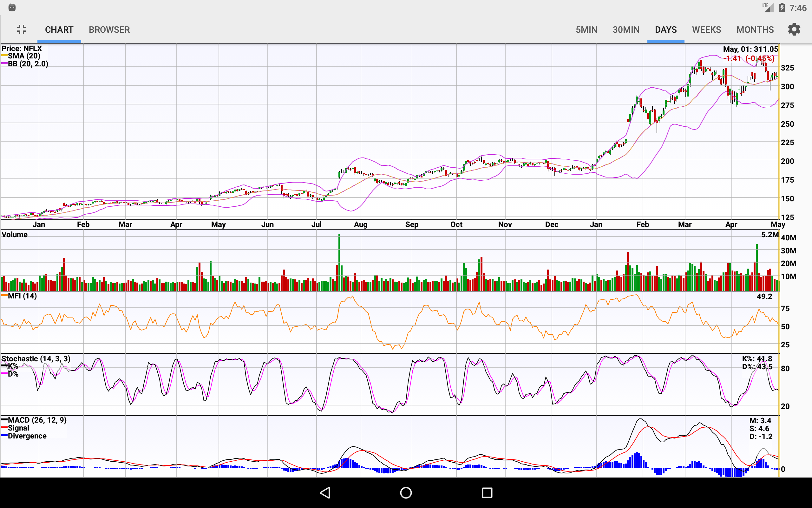Tap the 49.2 MFI value
Screen dimensions: 812x508
click(764, 296)
